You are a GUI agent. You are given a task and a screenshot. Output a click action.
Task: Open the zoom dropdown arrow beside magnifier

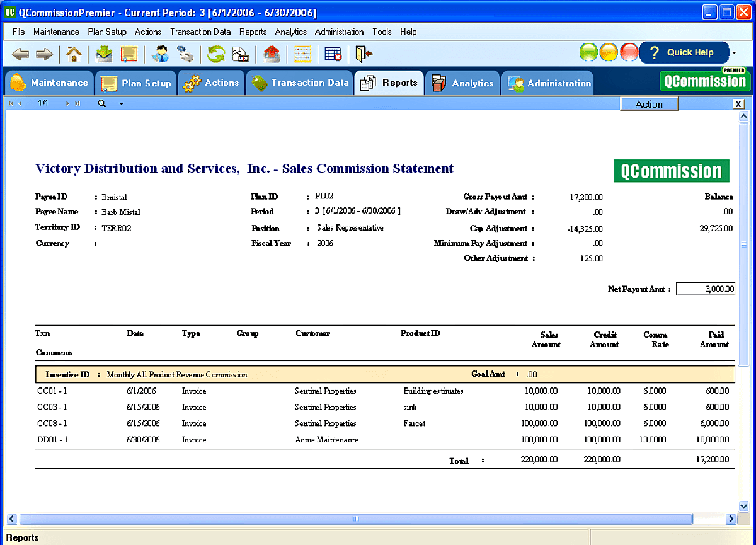(121, 104)
